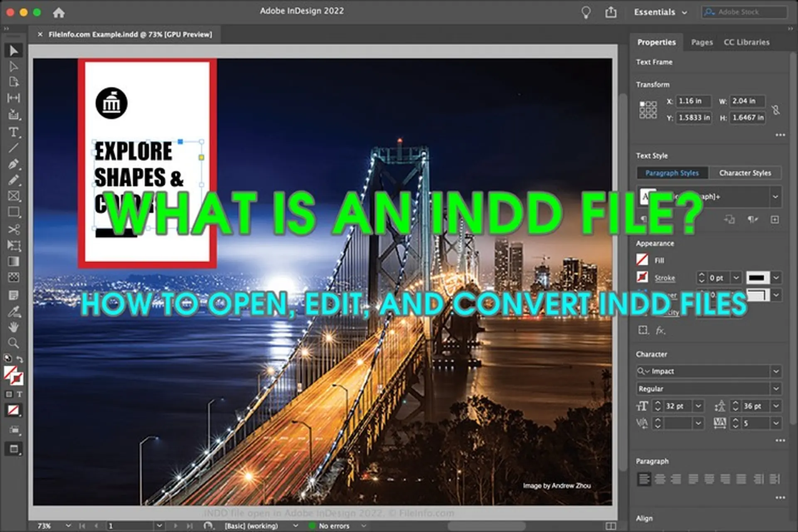The image size is (798, 532).
Task: Switch to the Pages tab
Action: [701, 42]
